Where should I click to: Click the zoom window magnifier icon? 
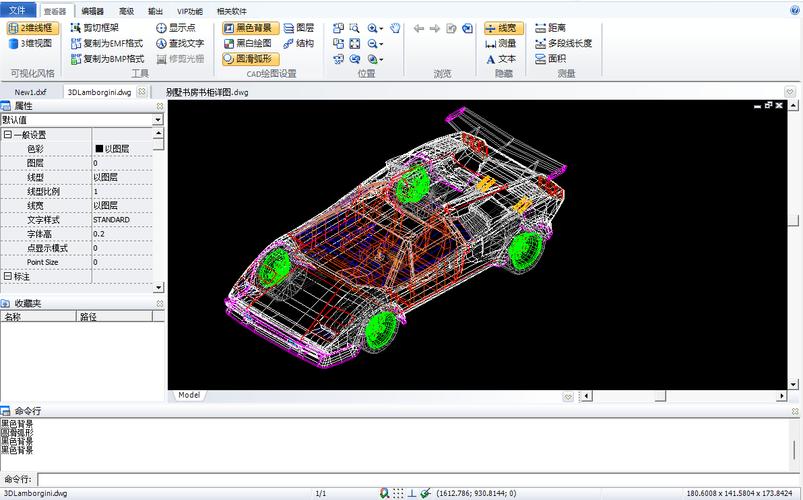(x=354, y=28)
